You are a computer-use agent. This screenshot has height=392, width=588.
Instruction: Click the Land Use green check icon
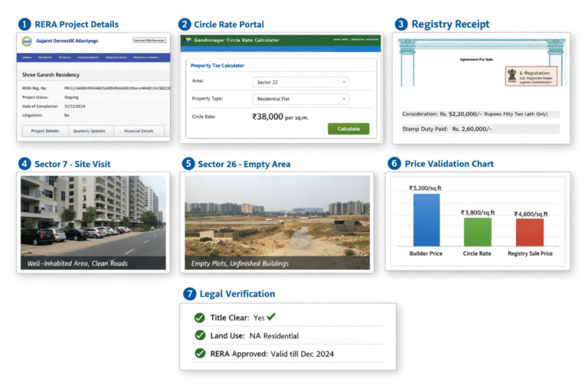tap(200, 335)
